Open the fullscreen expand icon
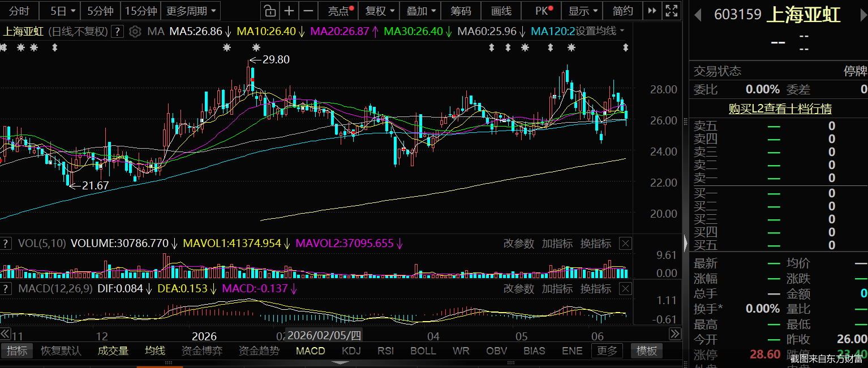The height and width of the screenshot is (368, 868). (x=671, y=11)
